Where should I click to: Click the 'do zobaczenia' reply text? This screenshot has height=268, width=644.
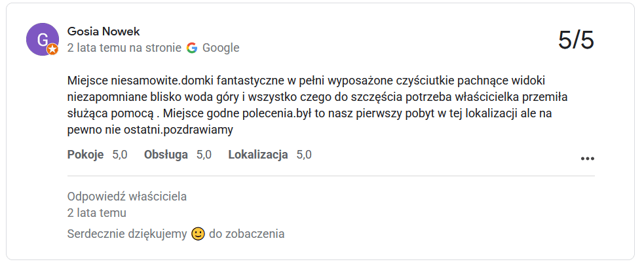coord(247,235)
